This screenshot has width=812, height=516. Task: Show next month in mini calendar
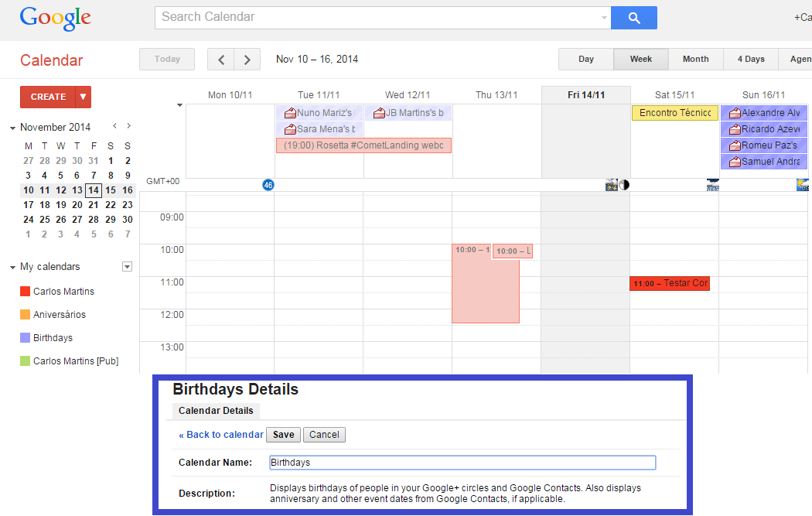tap(129, 126)
